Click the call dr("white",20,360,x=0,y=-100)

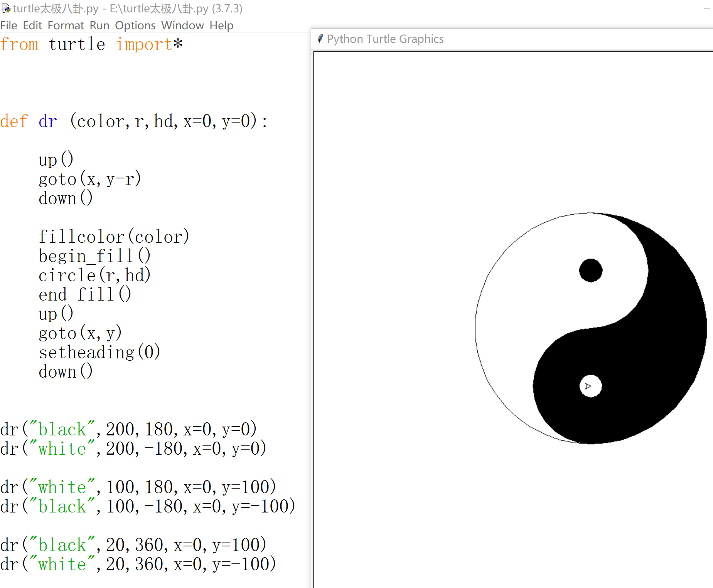pos(138,564)
